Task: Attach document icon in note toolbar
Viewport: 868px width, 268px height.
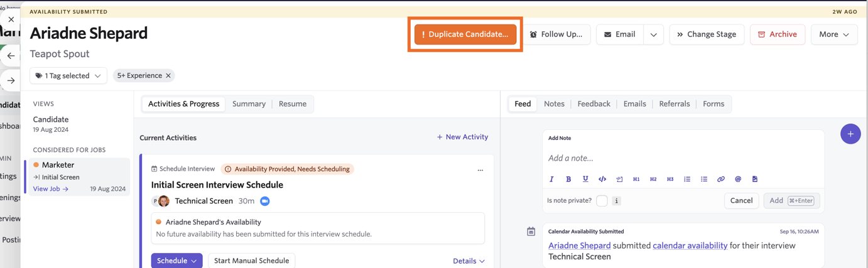Action: (x=755, y=179)
